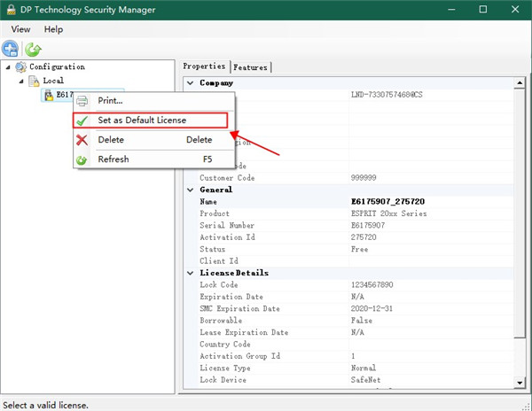532x411 pixels.
Task: Click scrollbar down arrow in properties panel
Action: (520, 382)
